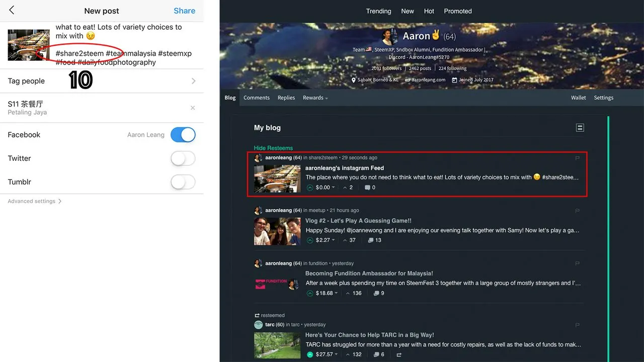
Task: Click Hide Resteems link
Action: 273,148
